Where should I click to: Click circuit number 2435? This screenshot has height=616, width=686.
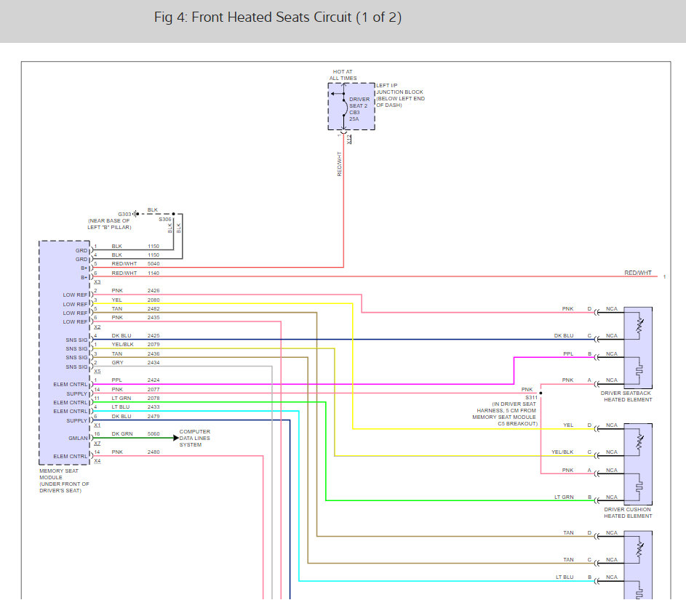click(153, 318)
